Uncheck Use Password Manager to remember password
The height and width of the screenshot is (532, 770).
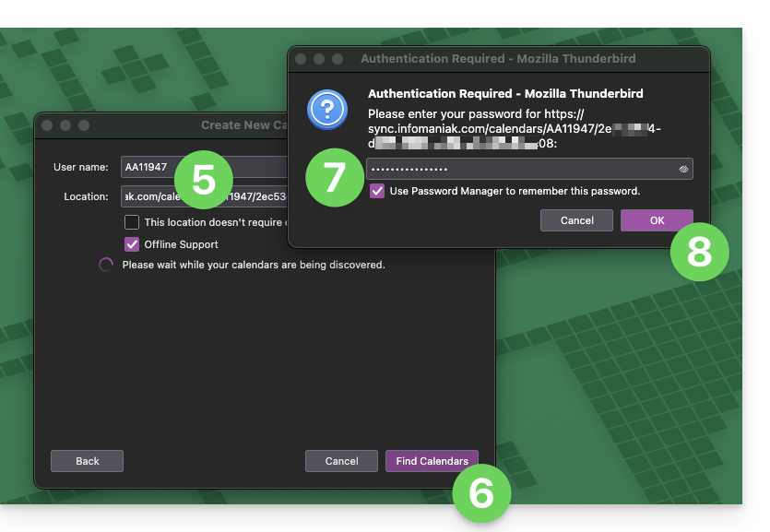[377, 191]
